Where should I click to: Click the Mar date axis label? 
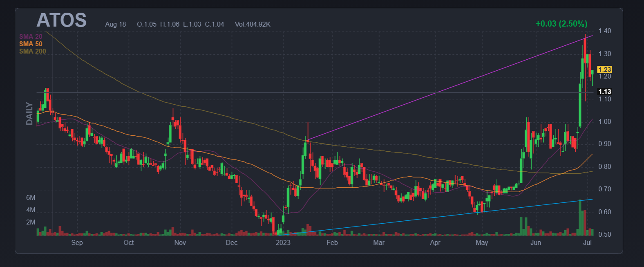(379, 243)
